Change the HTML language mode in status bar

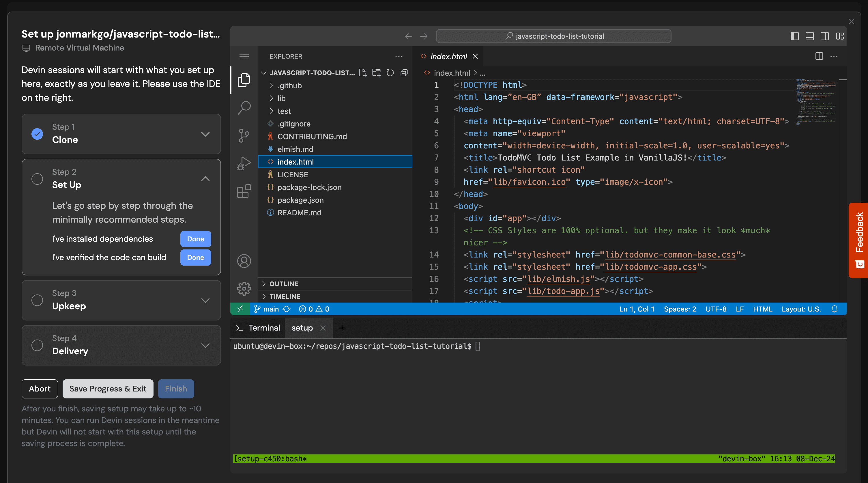pos(763,309)
